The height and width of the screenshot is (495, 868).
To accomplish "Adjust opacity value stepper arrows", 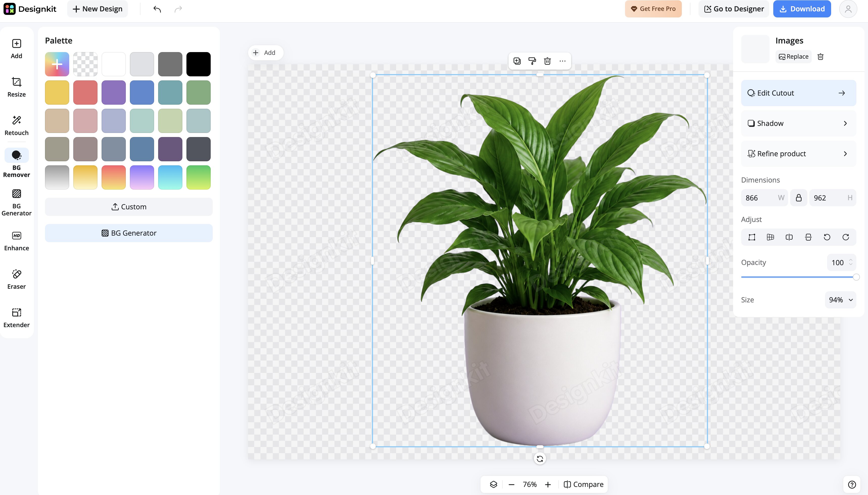I will 851,262.
